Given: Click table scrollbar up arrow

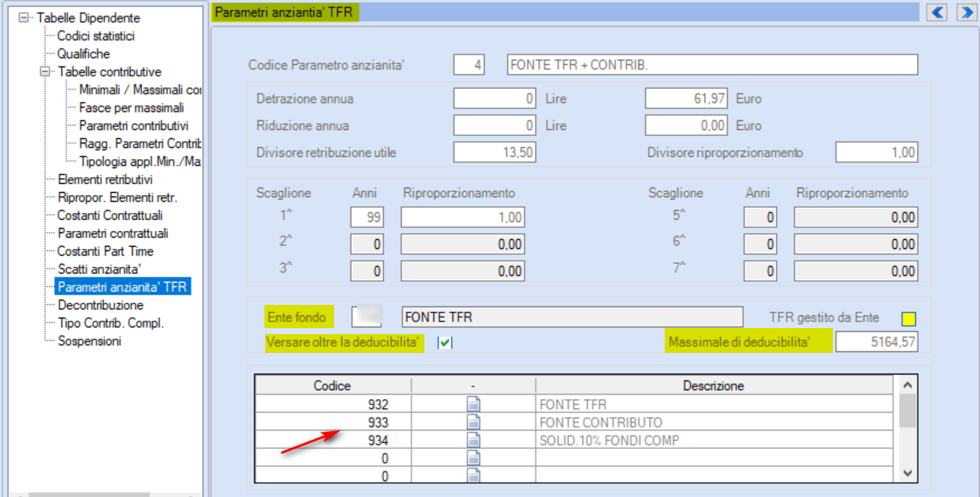Looking at the screenshot, I should pos(908,386).
